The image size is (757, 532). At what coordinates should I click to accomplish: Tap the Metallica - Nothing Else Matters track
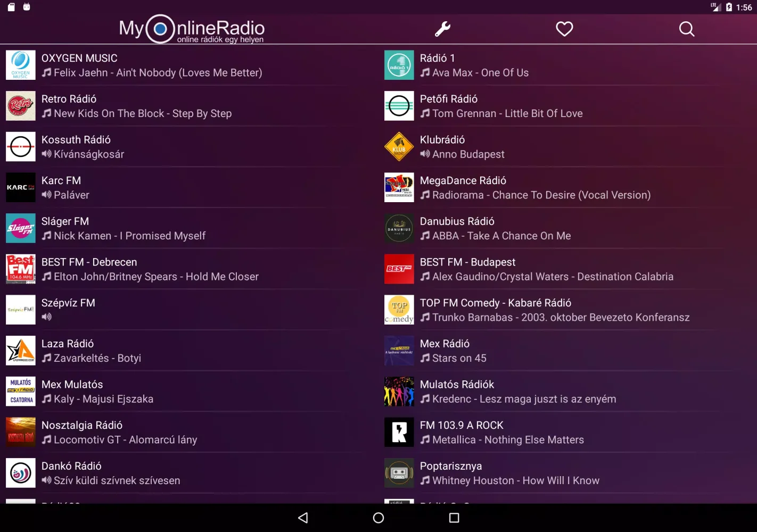(508, 440)
